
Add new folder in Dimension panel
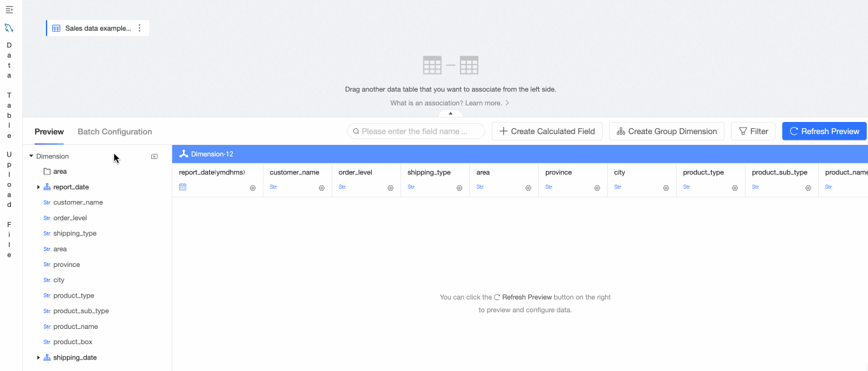tap(154, 156)
